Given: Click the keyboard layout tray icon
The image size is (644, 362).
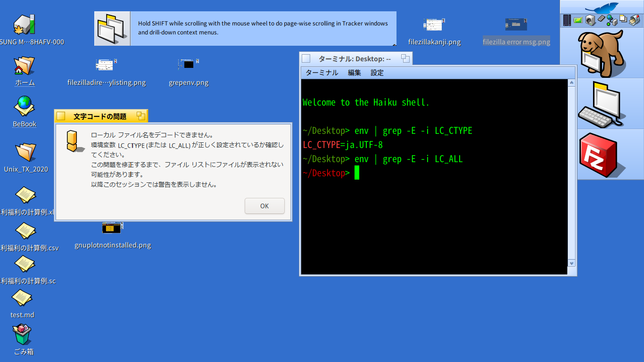Looking at the screenshot, I should coord(601,20).
